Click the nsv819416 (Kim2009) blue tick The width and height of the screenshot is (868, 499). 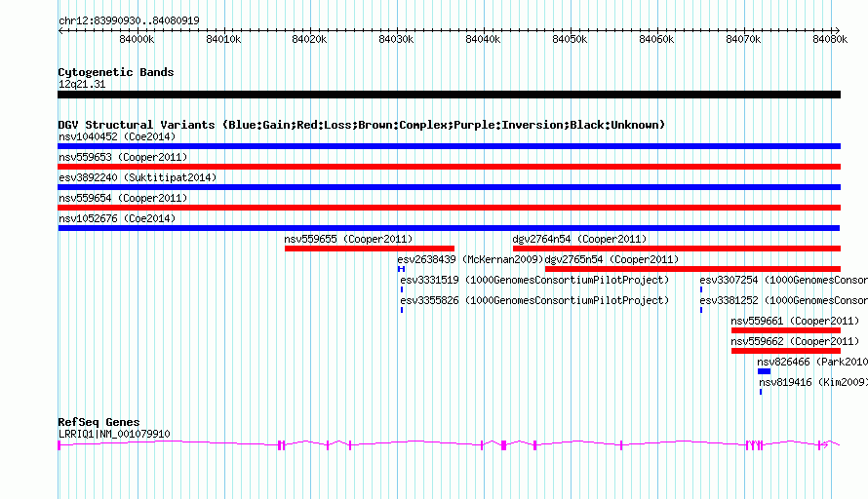click(x=761, y=392)
